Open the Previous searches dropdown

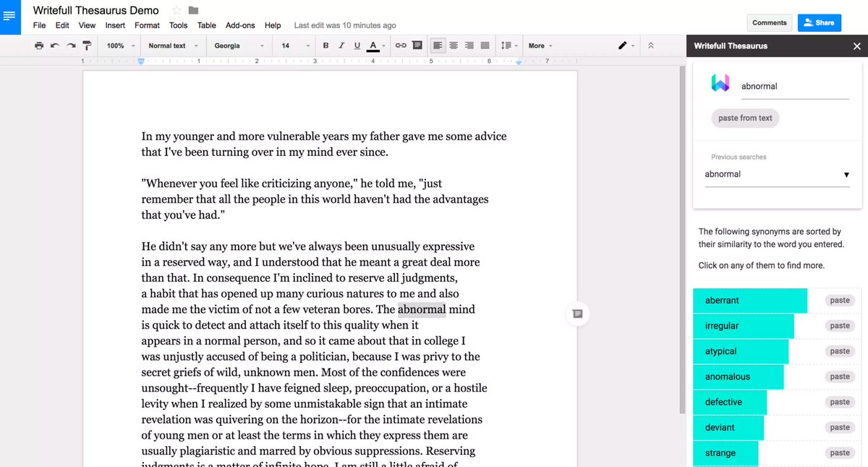[x=777, y=174]
